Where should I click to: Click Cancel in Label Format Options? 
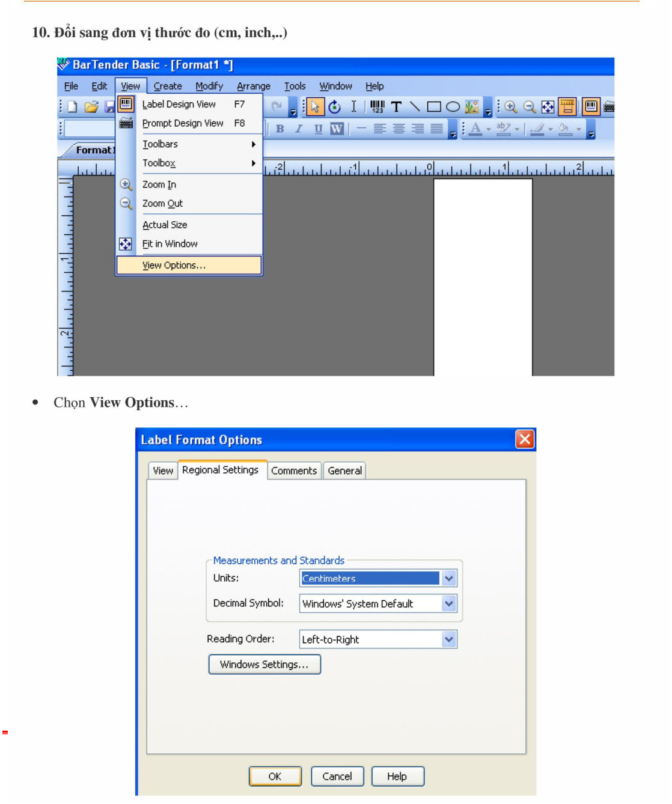pyautogui.click(x=337, y=776)
